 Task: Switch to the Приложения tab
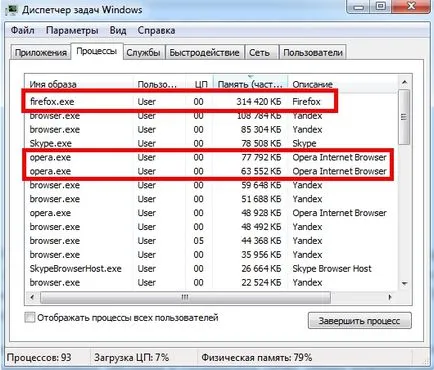coord(41,53)
